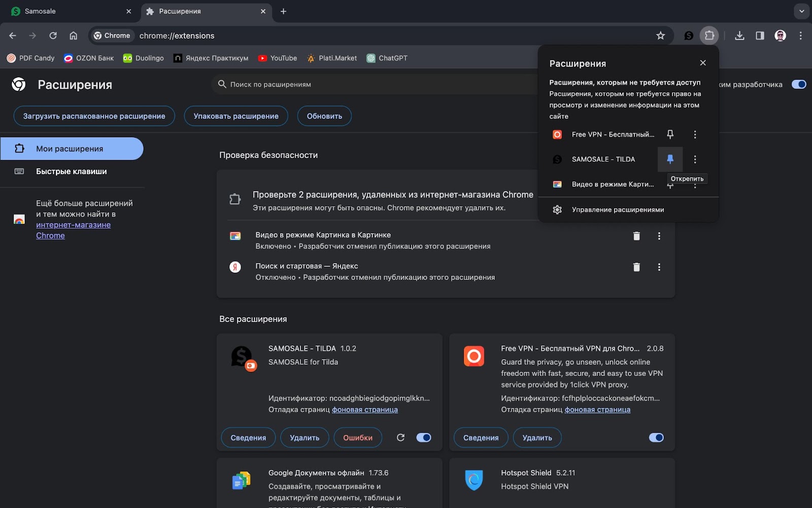Toggle developer mode switch

[x=799, y=84]
